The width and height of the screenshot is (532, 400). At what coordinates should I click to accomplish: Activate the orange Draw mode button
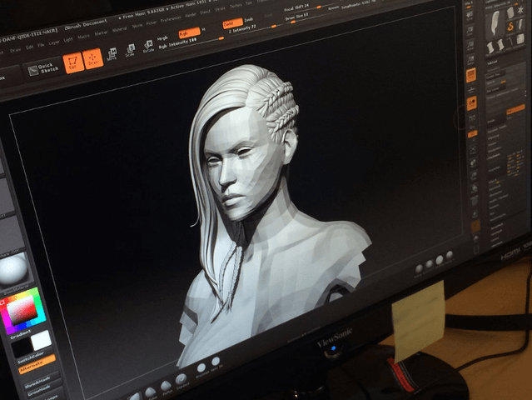(x=92, y=59)
